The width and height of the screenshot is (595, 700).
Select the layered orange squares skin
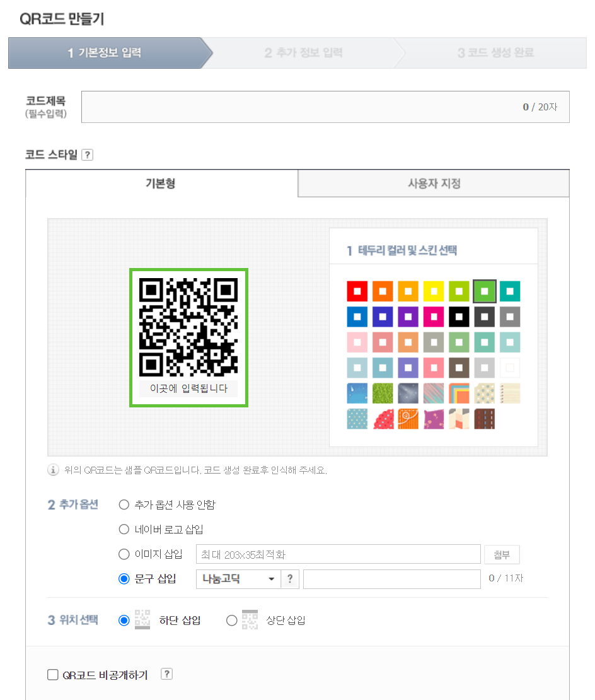click(x=459, y=394)
